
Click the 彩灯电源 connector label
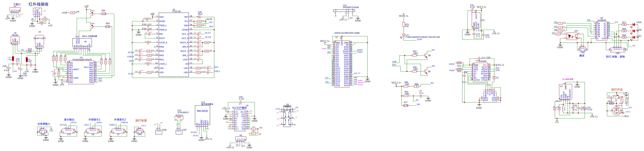click(x=141, y=121)
